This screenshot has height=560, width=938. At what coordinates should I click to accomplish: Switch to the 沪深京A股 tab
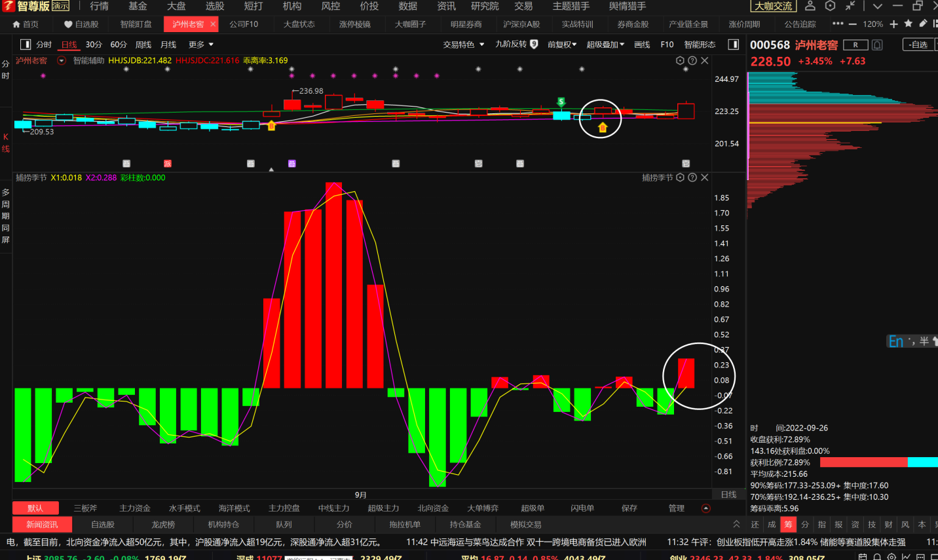pyautogui.click(x=521, y=24)
